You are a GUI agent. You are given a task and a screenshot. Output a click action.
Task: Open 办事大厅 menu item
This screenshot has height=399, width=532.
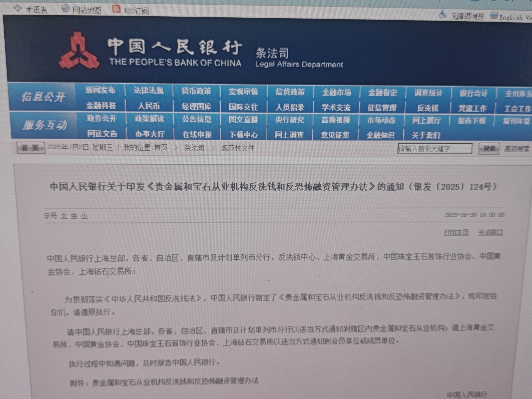coord(150,134)
